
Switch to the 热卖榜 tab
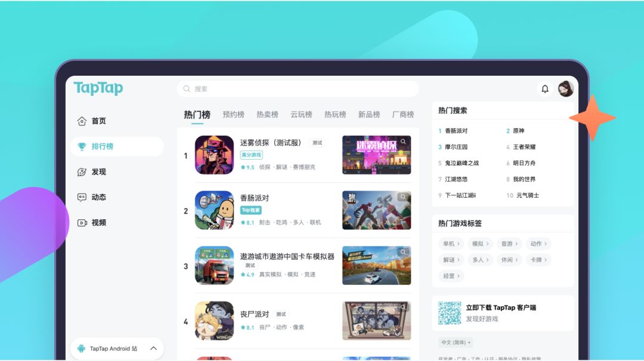pos(267,114)
